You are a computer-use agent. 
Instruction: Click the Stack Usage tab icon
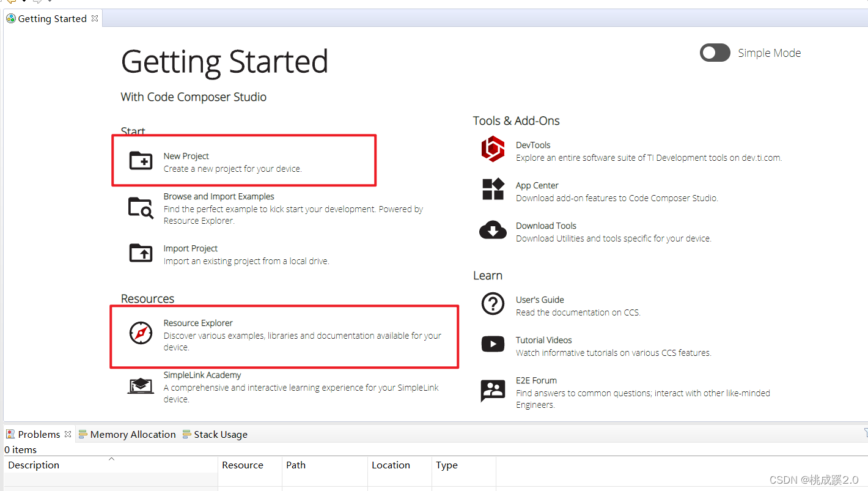click(186, 434)
